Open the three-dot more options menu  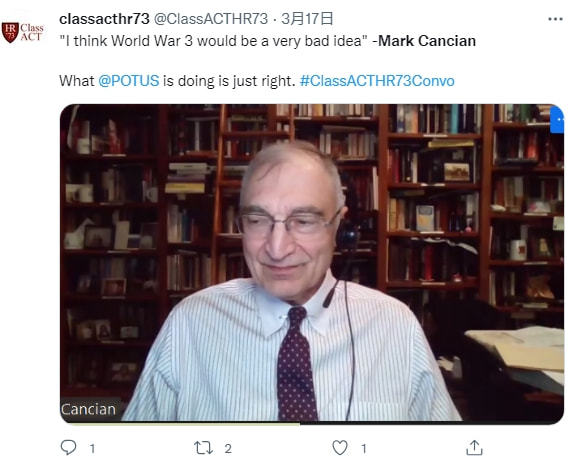pos(555,19)
